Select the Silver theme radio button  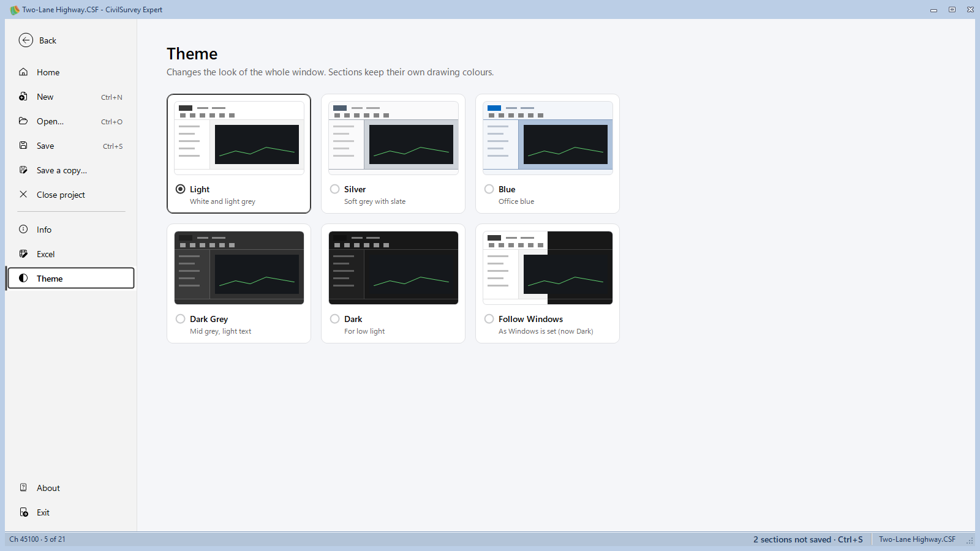[x=335, y=189]
